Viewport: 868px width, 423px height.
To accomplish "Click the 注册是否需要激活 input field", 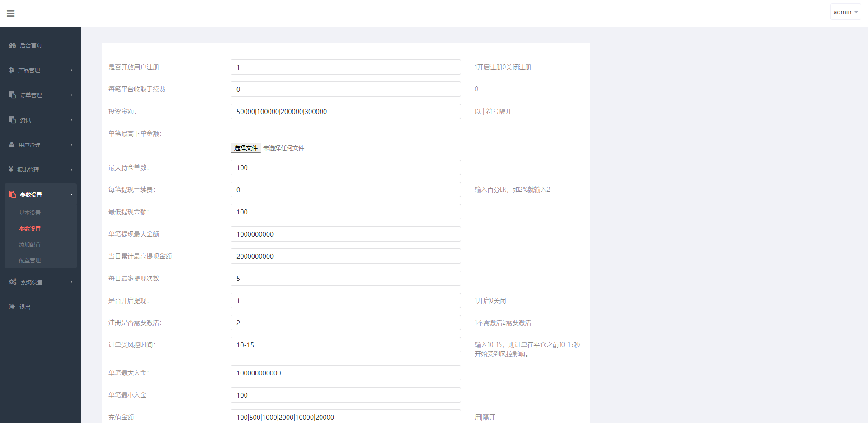I will [346, 323].
